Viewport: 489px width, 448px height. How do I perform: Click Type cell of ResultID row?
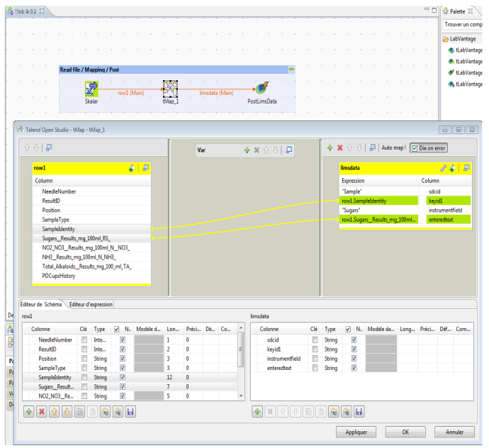tap(100, 349)
